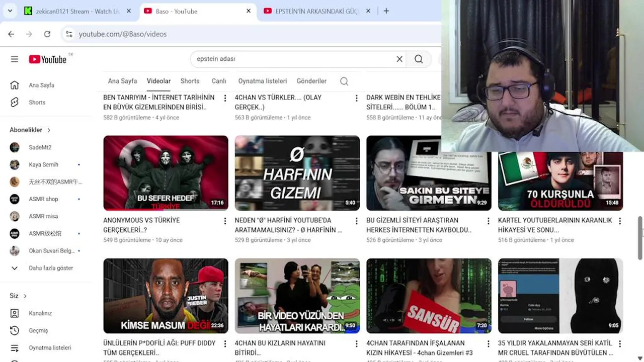The width and height of the screenshot is (644, 362).
Task: Play the KİMSE MASUM DEĞİL thumbnail
Action: pos(166,296)
